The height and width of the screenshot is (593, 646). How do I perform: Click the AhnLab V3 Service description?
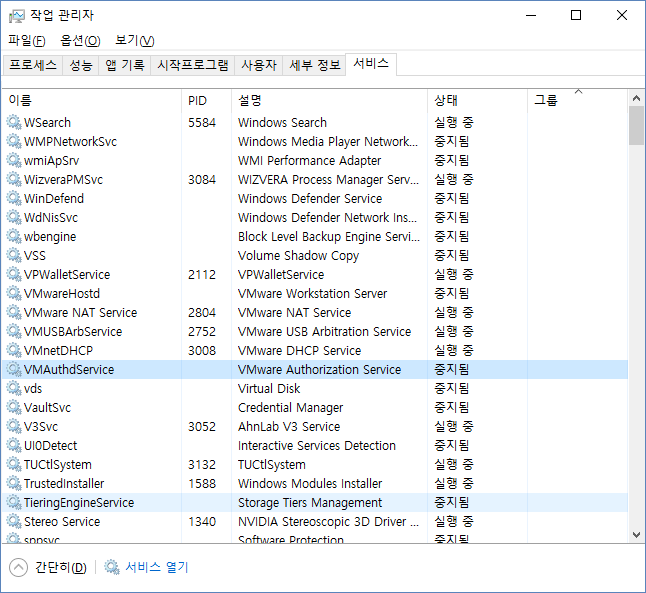click(x=289, y=427)
